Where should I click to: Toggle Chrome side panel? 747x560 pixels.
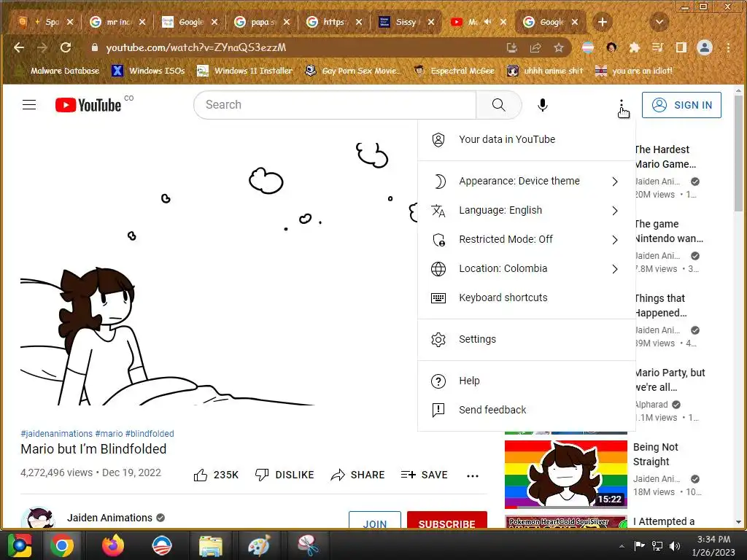681,47
